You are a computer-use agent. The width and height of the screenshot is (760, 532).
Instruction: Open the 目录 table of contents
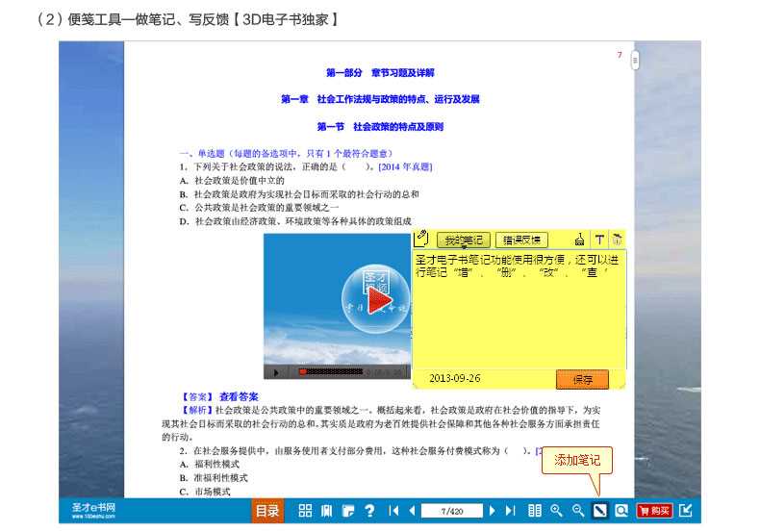click(266, 511)
